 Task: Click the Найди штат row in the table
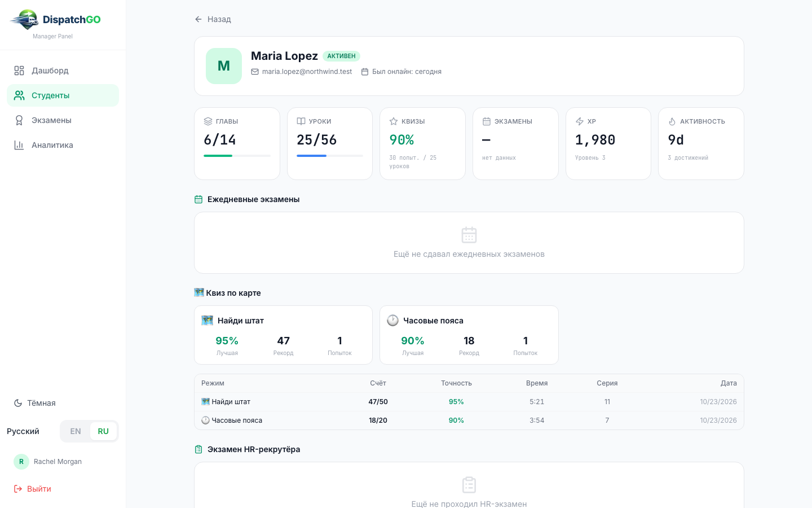point(469,402)
